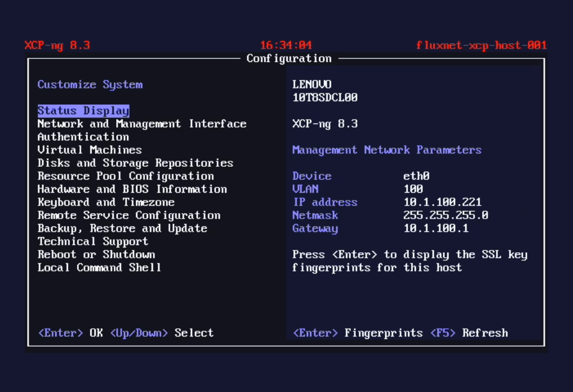Select Remote Service Configuration
573x392 pixels.
(129, 216)
